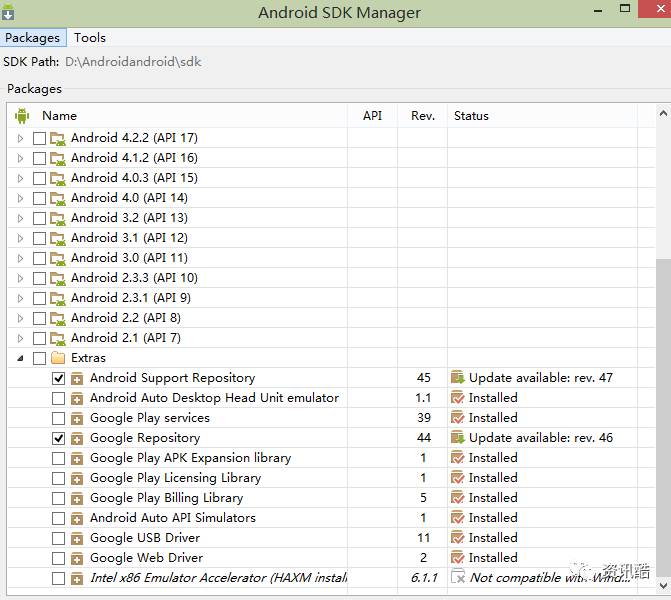Select the Android Auto API Simulators row text
This screenshot has height=600, width=671.
click(173, 518)
